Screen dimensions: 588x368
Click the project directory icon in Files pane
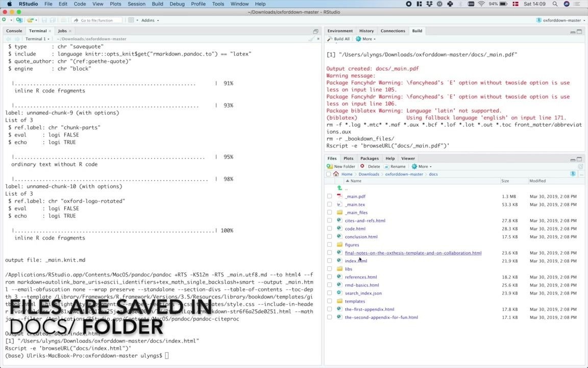[x=573, y=174]
